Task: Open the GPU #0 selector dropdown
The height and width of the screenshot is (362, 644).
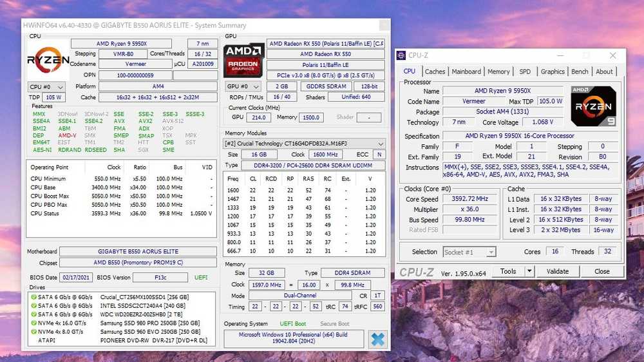Action: point(243,87)
